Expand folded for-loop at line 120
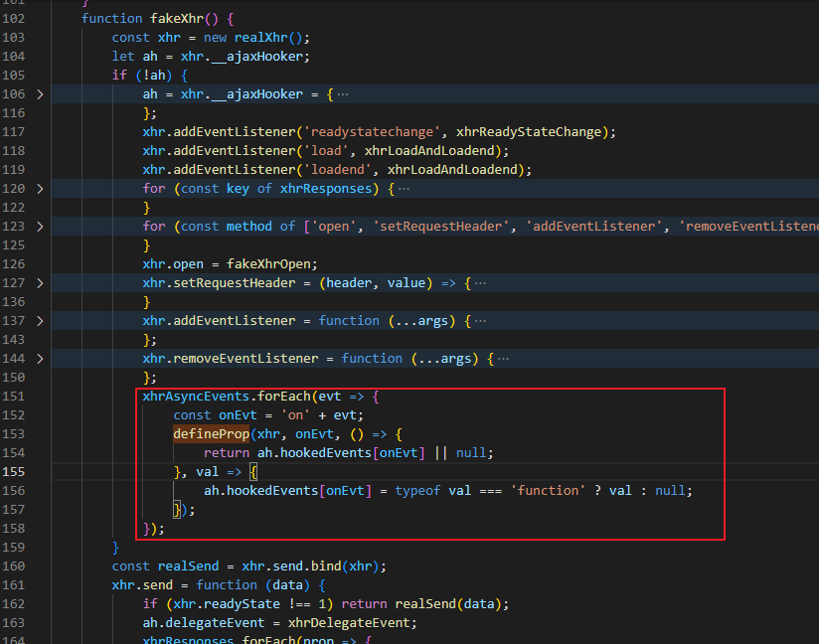The width and height of the screenshot is (819, 644). coord(40,189)
